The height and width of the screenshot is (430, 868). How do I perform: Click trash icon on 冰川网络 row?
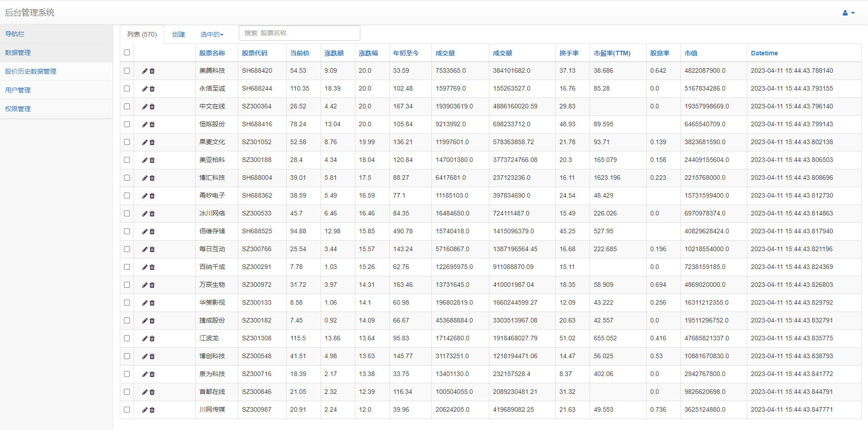152,214
